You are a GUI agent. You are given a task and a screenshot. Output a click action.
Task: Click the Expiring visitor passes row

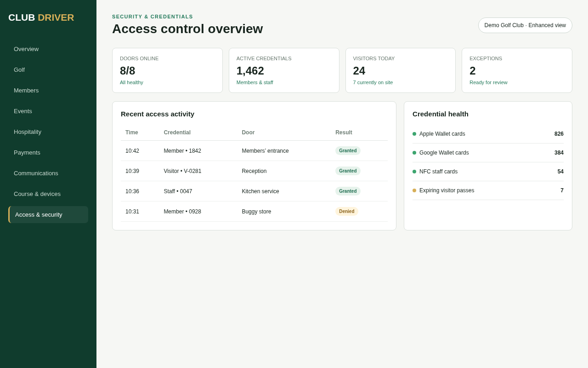488,190
